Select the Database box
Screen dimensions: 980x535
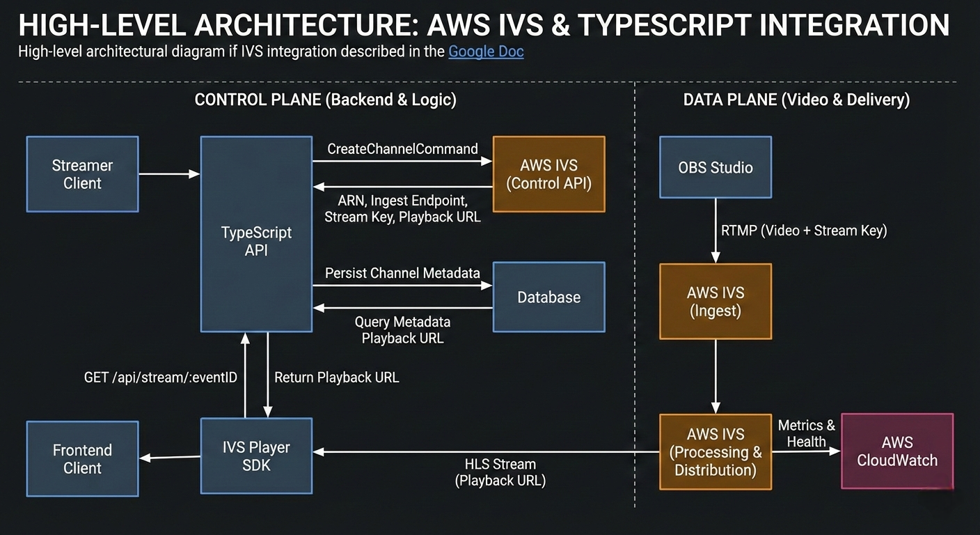click(549, 297)
